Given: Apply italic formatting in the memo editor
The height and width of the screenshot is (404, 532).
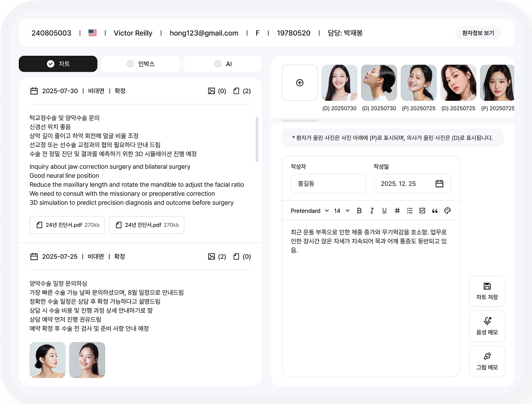Looking at the screenshot, I should click(372, 210).
